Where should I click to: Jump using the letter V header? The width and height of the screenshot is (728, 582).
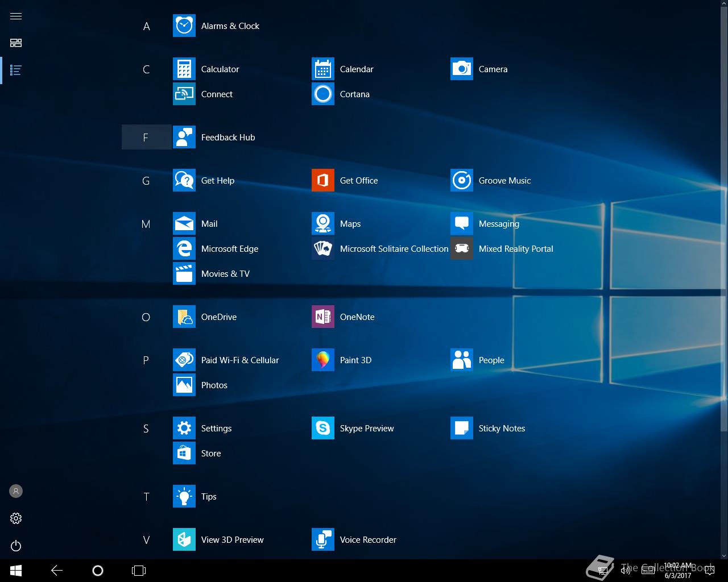(146, 540)
